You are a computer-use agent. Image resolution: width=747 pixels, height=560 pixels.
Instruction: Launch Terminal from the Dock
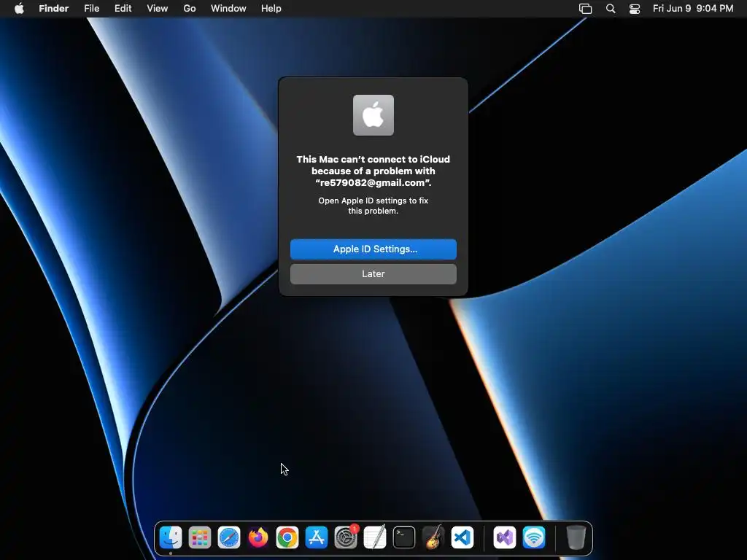(x=404, y=537)
